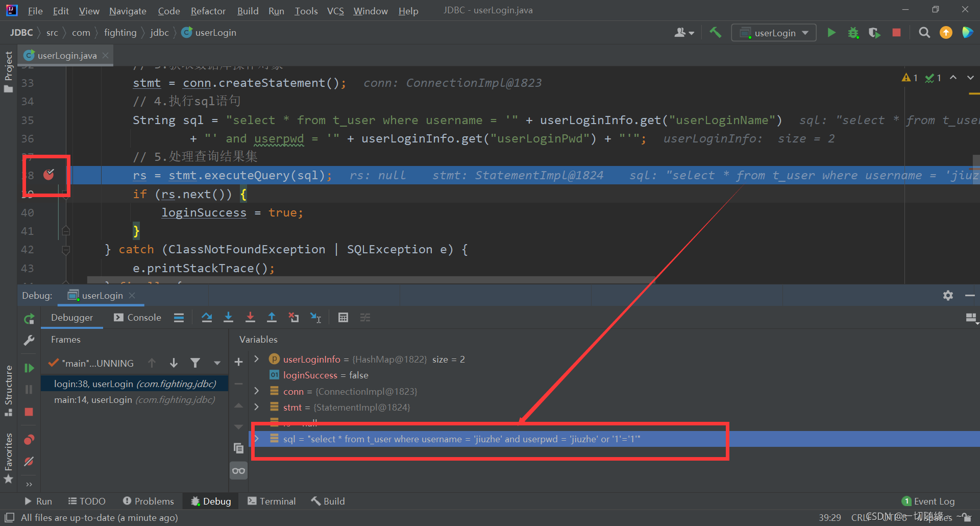Start debugging with the bug icon

tap(853, 33)
